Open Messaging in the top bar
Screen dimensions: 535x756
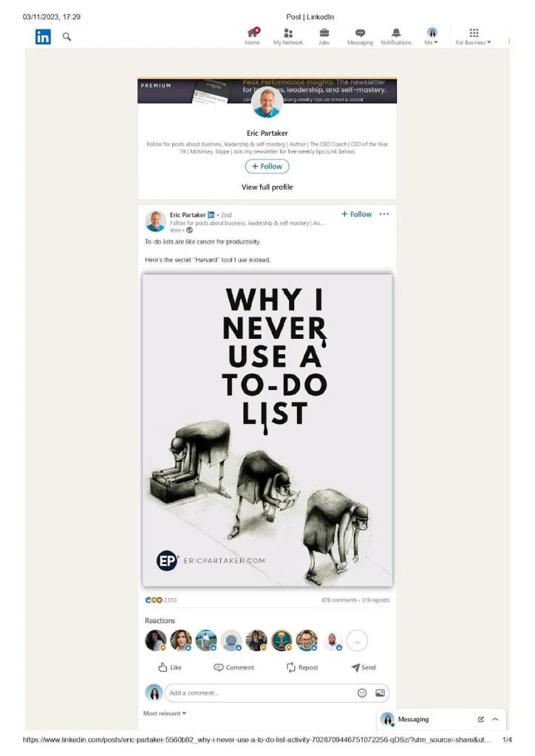point(360,36)
